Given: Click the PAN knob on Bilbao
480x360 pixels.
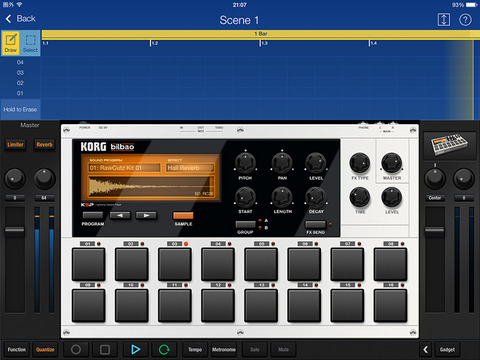Looking at the screenshot, I should [x=282, y=163].
